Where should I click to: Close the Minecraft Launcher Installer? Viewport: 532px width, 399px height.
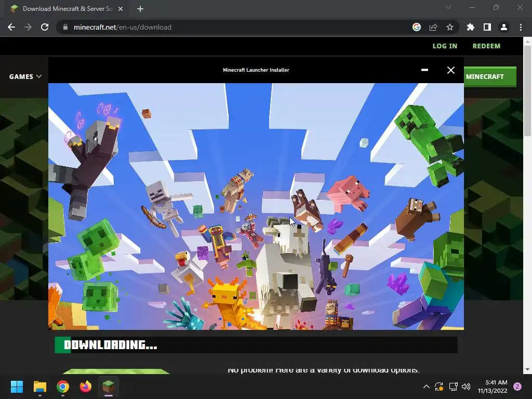(x=451, y=70)
